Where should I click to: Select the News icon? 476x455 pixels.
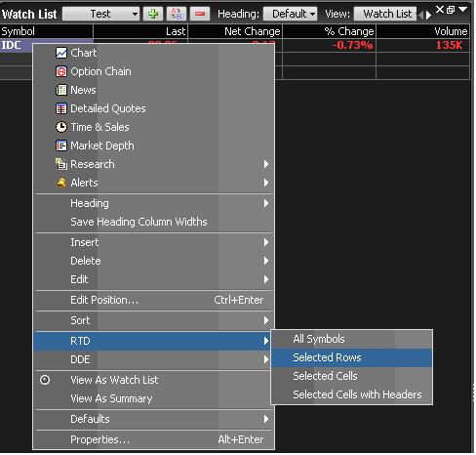point(61,90)
